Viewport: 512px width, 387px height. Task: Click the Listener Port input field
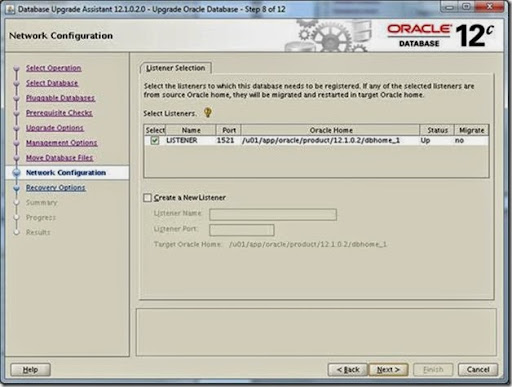[x=242, y=230]
